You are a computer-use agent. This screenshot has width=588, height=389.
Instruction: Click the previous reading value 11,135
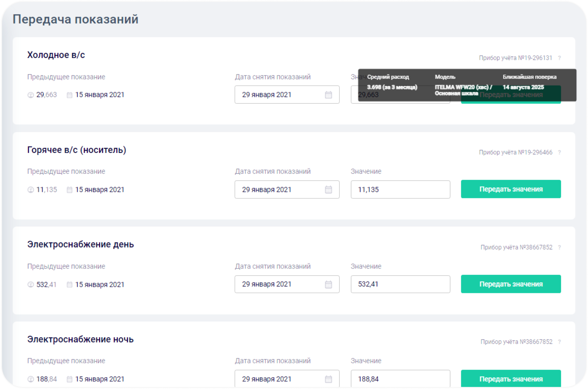click(47, 190)
